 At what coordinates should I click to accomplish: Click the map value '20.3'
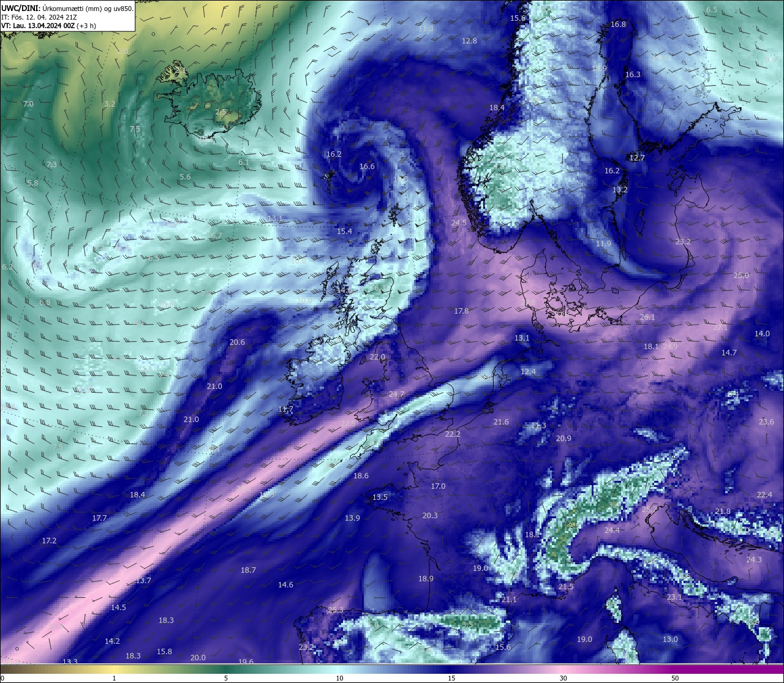430,516
